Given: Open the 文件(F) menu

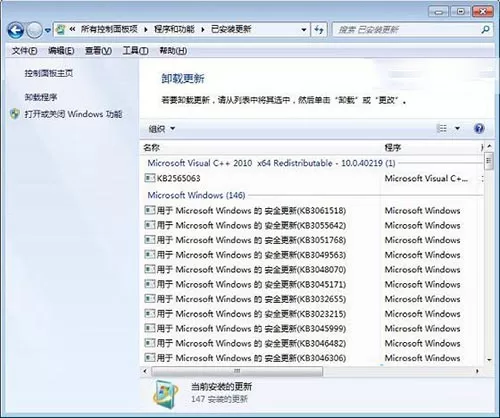Looking at the screenshot, I should coord(24,51).
